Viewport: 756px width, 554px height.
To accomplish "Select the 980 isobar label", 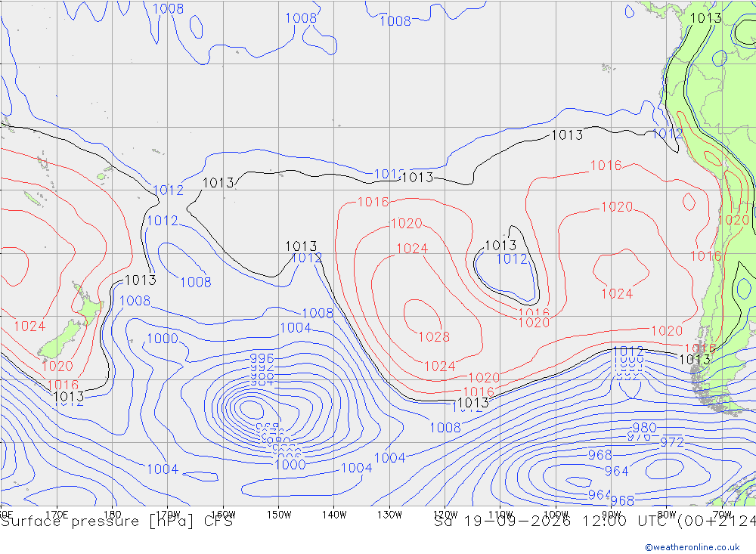I will [x=644, y=428].
